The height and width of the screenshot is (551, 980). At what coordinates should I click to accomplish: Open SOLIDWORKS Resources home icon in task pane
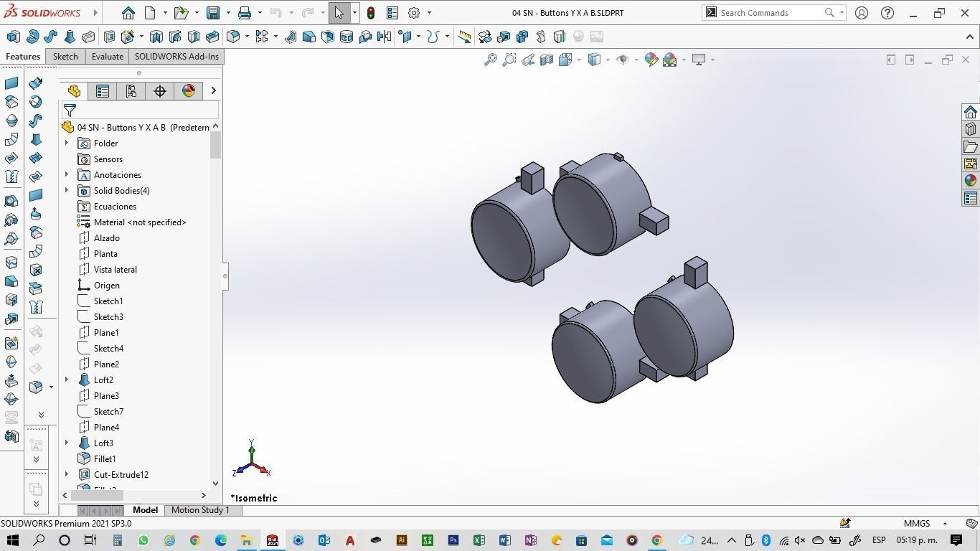(971, 112)
